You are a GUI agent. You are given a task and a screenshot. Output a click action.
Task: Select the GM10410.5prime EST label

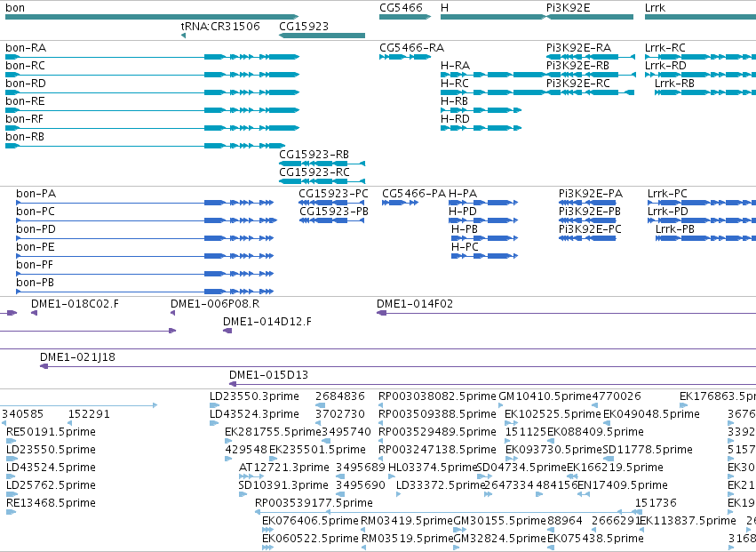point(545,396)
